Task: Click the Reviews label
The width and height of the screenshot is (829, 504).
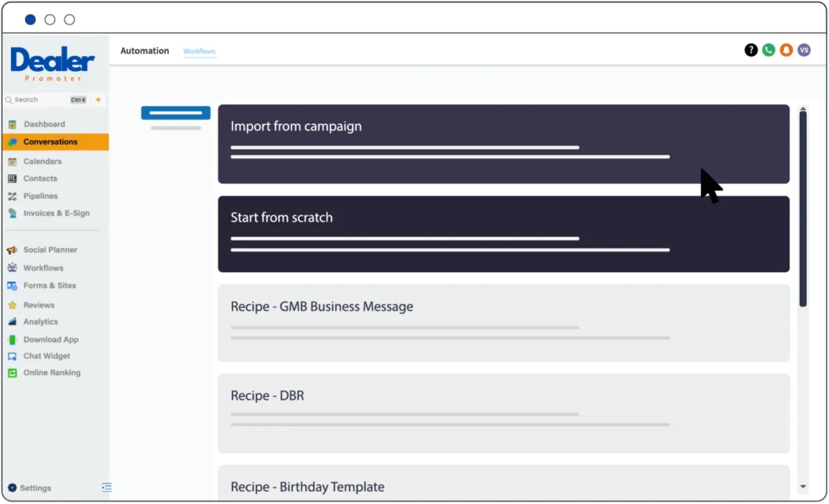Action: pos(39,305)
